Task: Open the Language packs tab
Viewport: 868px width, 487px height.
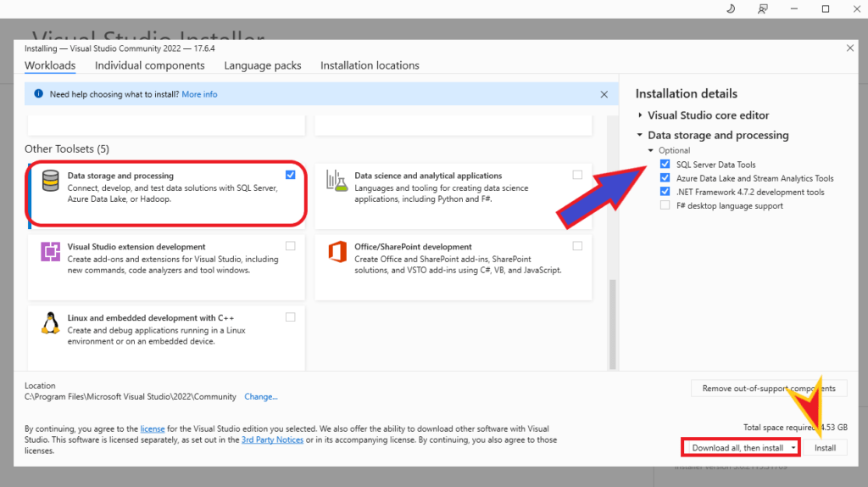Action: (263, 65)
